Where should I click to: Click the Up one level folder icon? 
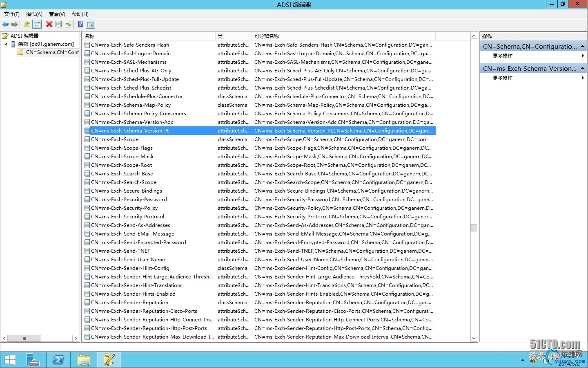[27, 25]
